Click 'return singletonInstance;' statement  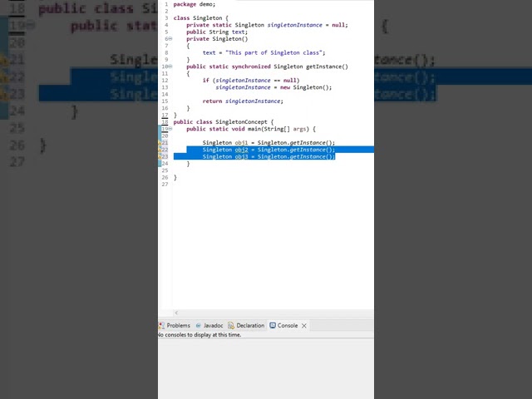point(243,101)
